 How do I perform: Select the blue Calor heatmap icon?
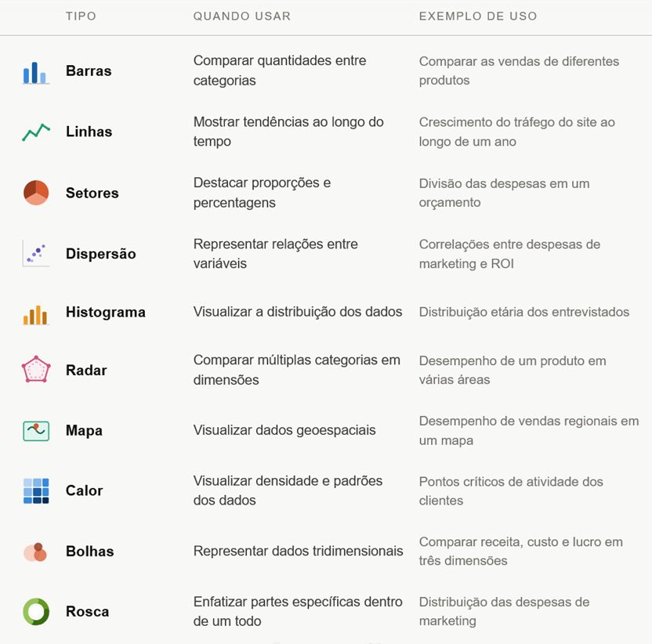36,490
